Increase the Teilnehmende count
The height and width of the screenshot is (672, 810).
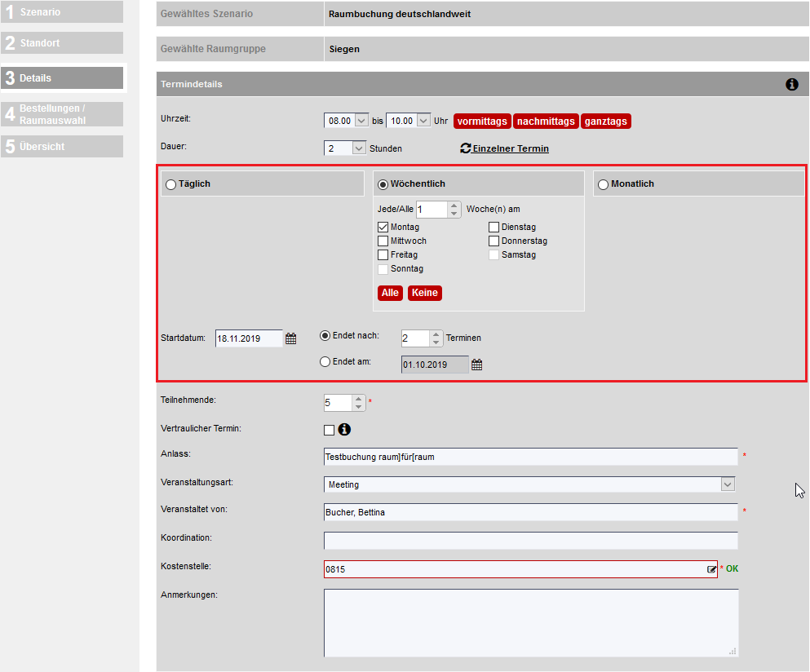[359, 399]
